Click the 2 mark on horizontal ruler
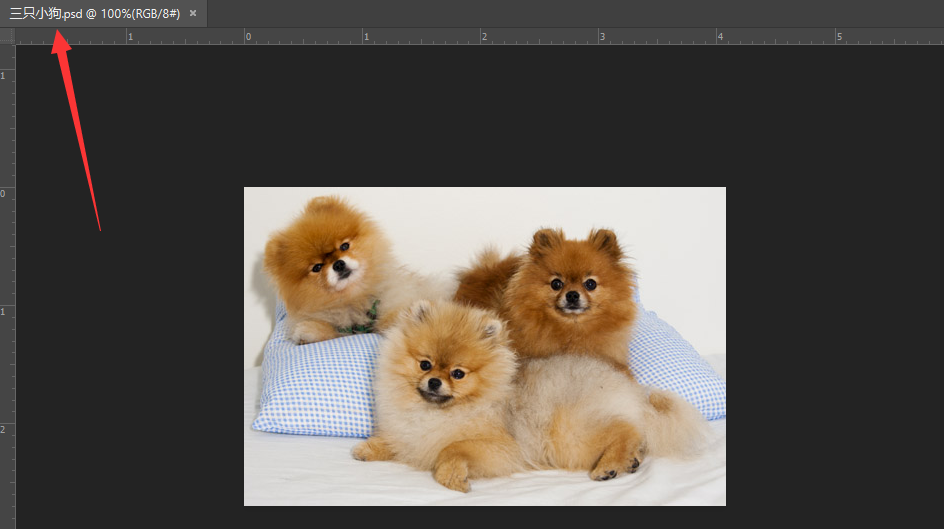This screenshot has width=944, height=529. tap(482, 37)
